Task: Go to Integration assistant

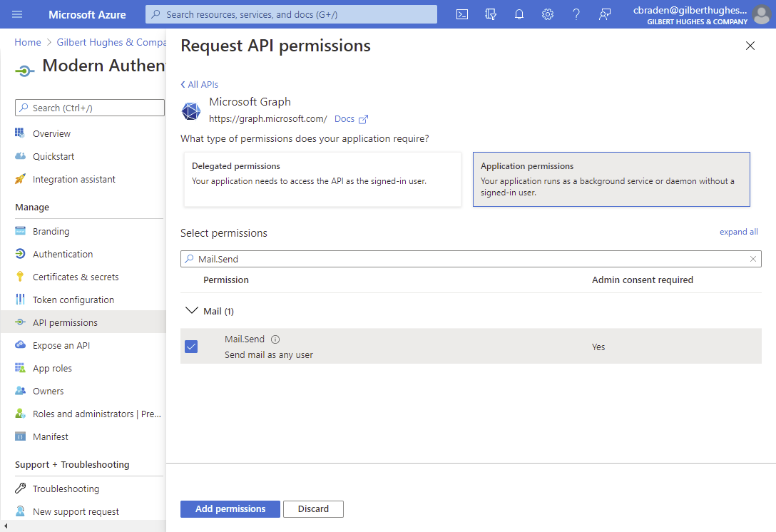Action: pyautogui.click(x=73, y=179)
